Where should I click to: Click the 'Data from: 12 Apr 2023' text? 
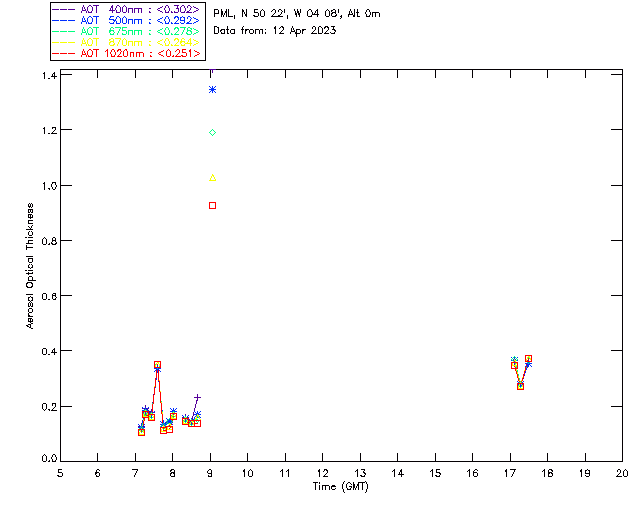(275, 31)
